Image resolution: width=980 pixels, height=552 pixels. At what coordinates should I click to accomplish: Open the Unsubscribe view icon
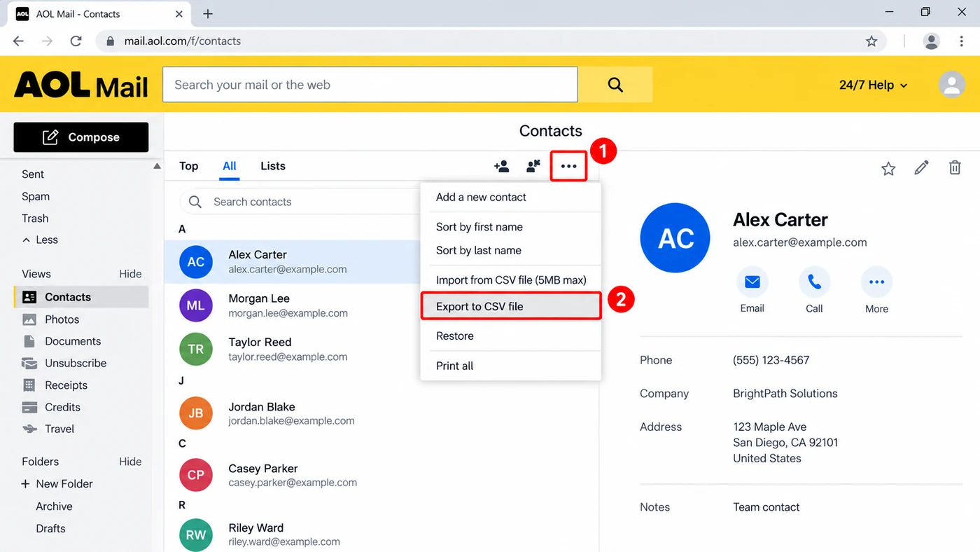click(29, 363)
